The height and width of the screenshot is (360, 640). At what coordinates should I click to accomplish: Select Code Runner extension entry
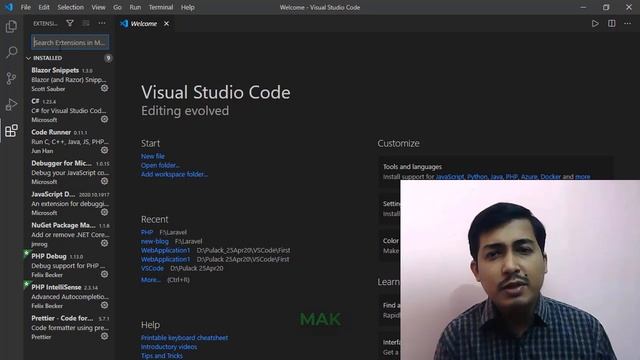tap(70, 142)
